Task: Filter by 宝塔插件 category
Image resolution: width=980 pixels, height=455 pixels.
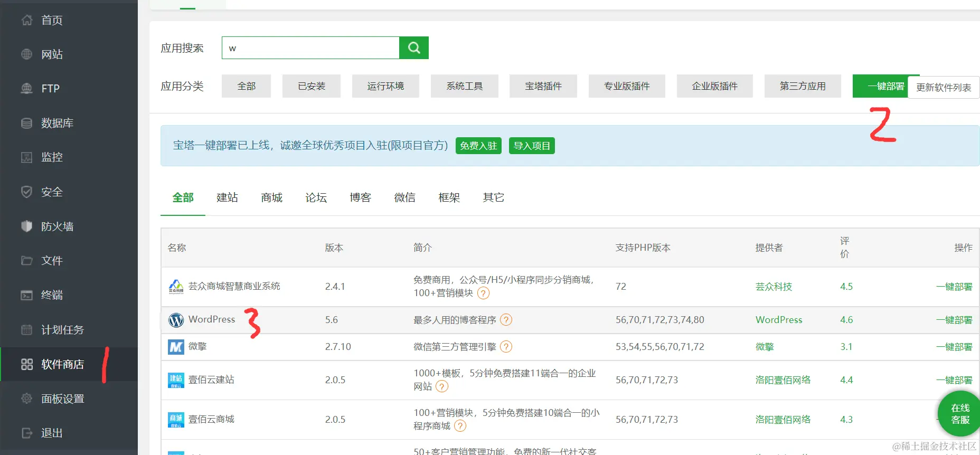Action: tap(543, 86)
